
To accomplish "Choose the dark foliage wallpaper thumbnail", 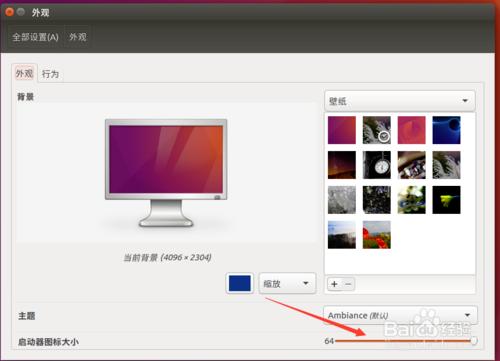I will click(x=377, y=200).
